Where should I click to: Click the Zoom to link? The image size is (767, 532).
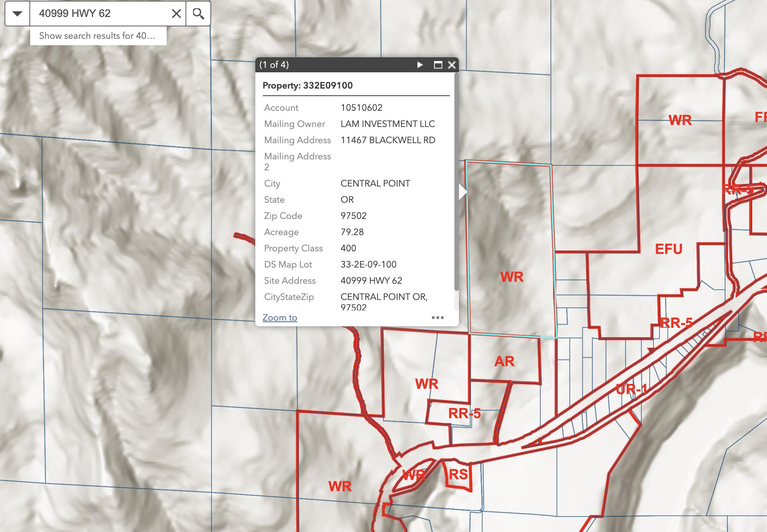point(280,318)
